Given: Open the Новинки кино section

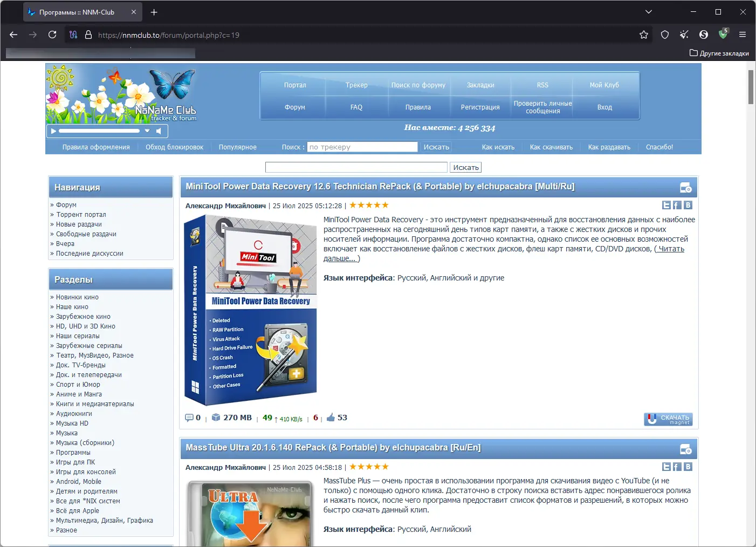Looking at the screenshot, I should pos(77,297).
